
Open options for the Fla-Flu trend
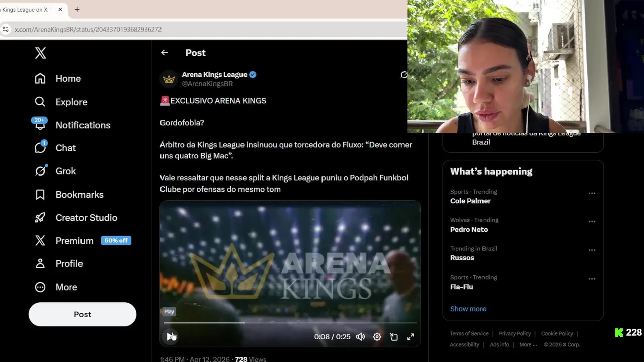pyautogui.click(x=592, y=279)
